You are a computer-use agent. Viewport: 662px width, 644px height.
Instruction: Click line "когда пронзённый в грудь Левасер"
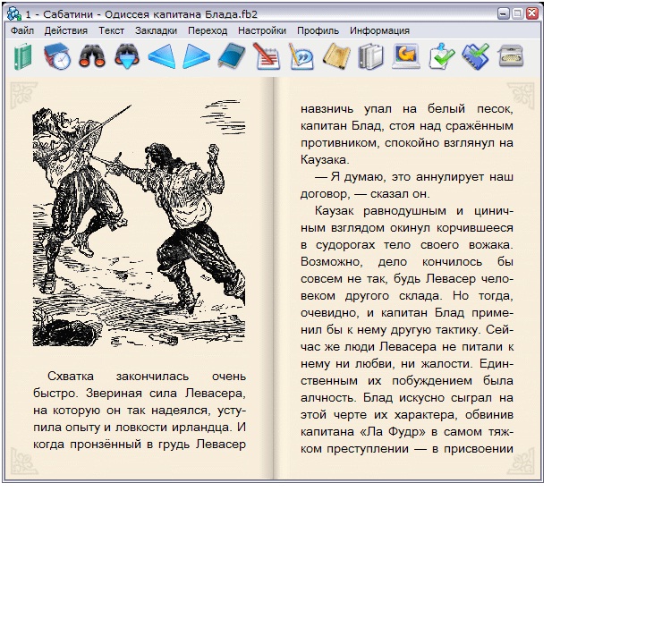tap(140, 445)
